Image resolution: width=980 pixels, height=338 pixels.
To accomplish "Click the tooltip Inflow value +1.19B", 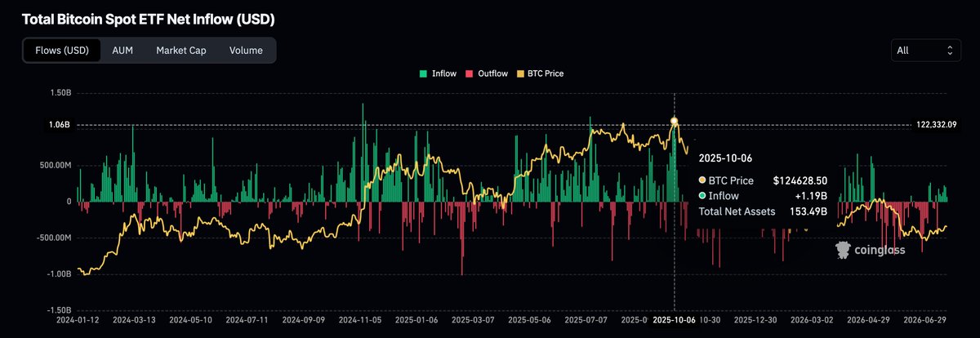I will [811, 196].
